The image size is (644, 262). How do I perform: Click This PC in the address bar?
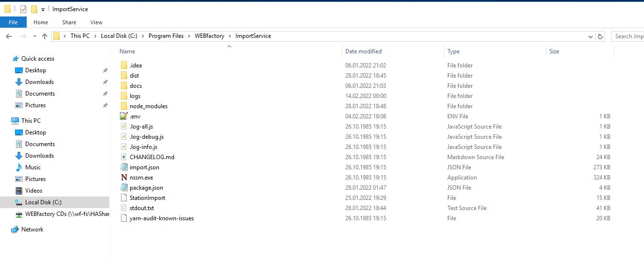coord(80,36)
